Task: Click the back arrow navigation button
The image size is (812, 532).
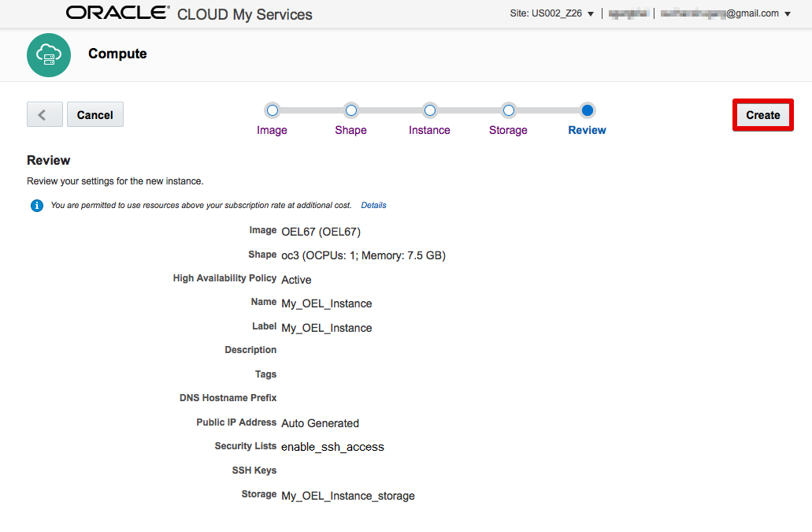Action: pos(44,113)
